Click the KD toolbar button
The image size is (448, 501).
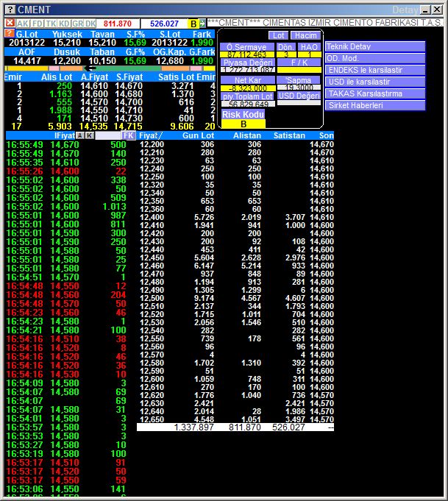[x=64, y=24]
